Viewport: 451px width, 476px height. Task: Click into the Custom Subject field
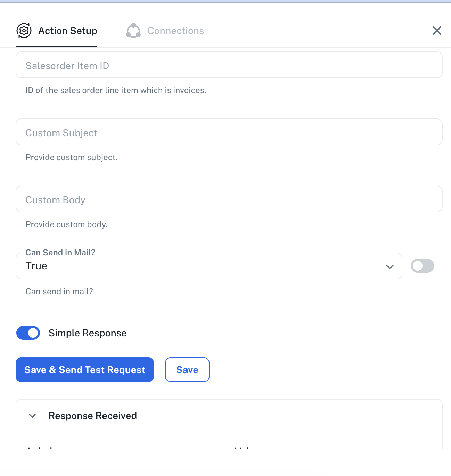pyautogui.click(x=229, y=132)
